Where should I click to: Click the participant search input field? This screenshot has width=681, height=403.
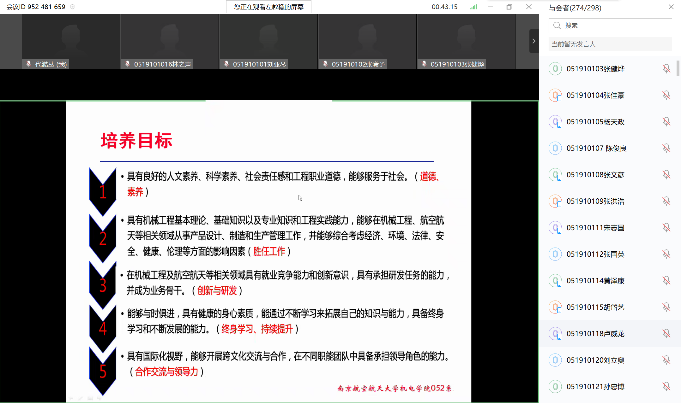pos(610,25)
